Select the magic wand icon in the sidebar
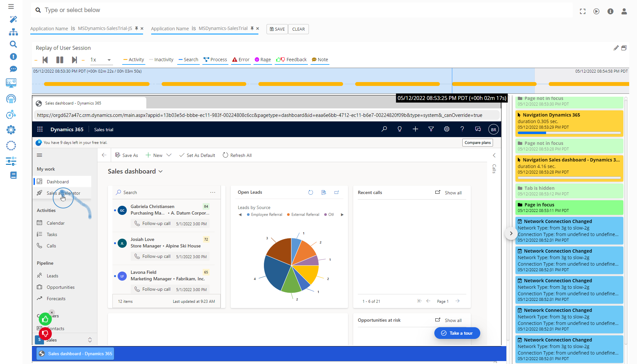Viewport: 637px width, 364px height. pyautogui.click(x=13, y=19)
